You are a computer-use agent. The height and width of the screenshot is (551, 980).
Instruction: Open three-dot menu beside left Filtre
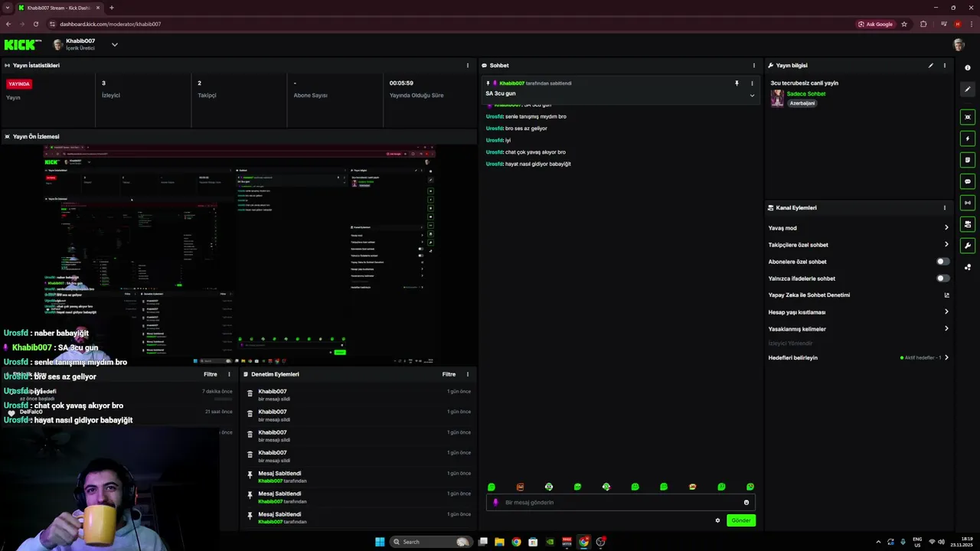pyautogui.click(x=229, y=374)
